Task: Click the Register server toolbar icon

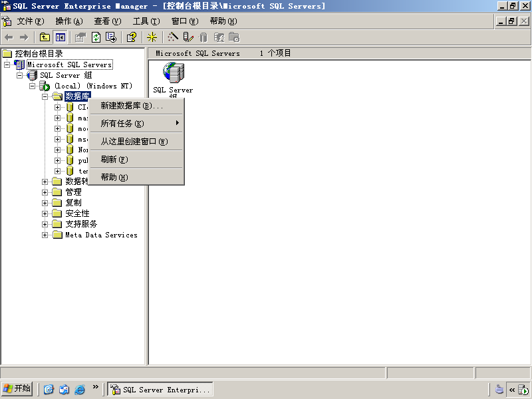Action: 188,37
